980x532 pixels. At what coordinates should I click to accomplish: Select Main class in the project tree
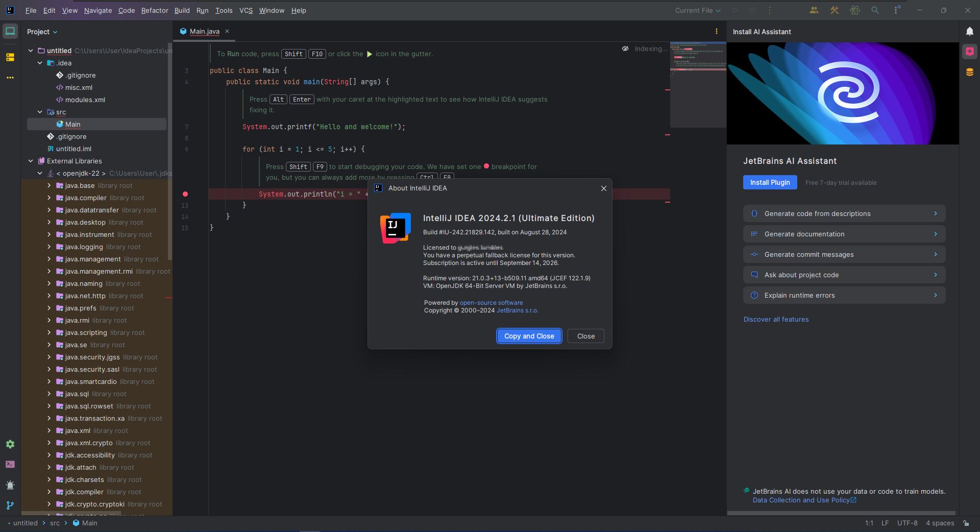tap(96, 124)
